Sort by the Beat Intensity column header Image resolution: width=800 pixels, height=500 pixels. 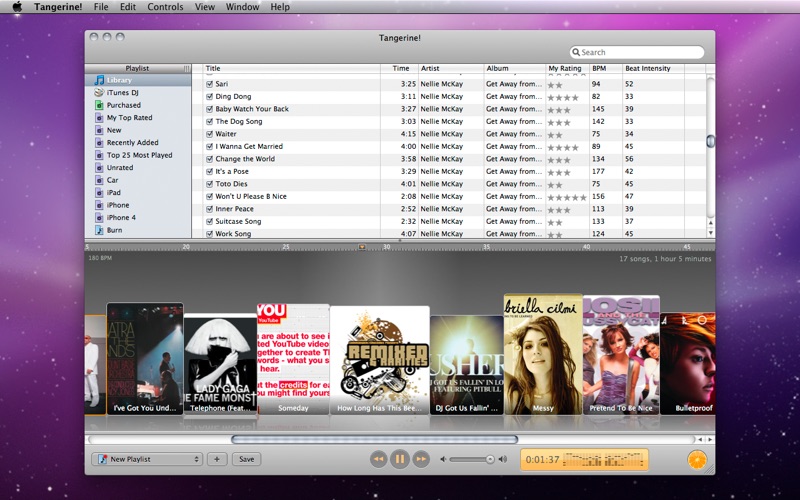click(653, 68)
